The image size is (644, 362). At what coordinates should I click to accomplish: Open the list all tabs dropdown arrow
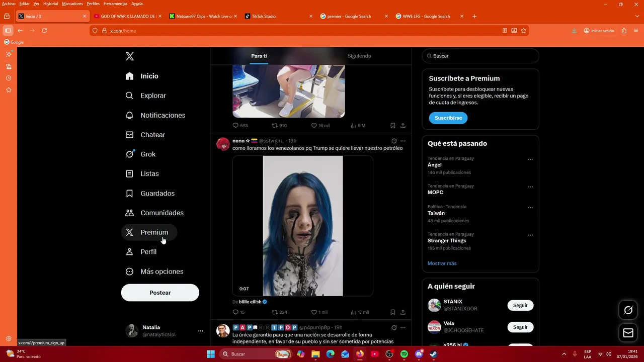point(637,16)
